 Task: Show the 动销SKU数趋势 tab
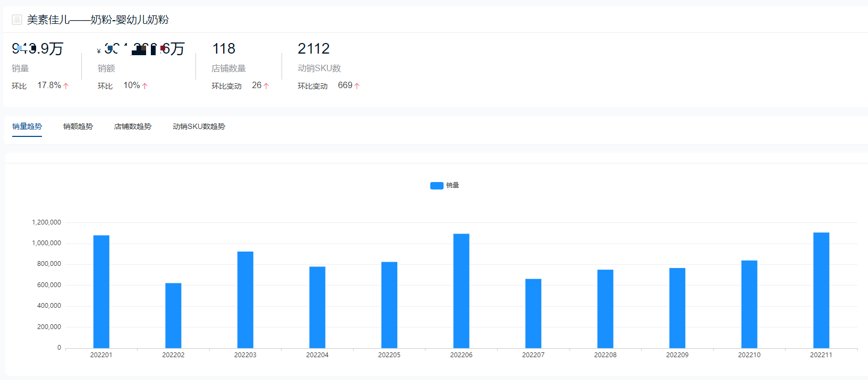click(199, 126)
